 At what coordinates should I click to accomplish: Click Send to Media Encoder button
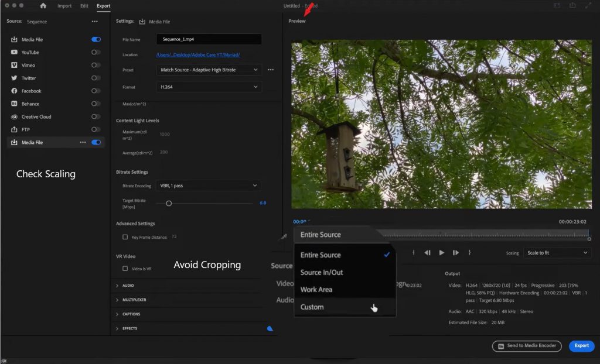click(527, 346)
